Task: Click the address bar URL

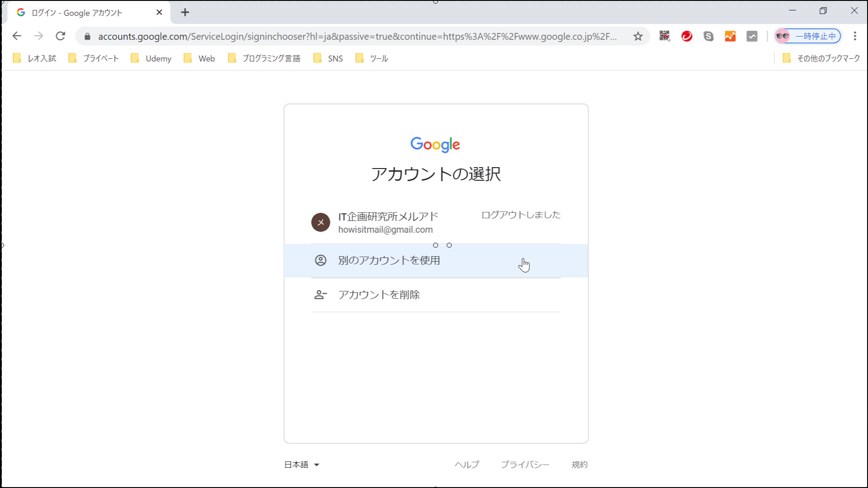Action: (x=357, y=37)
